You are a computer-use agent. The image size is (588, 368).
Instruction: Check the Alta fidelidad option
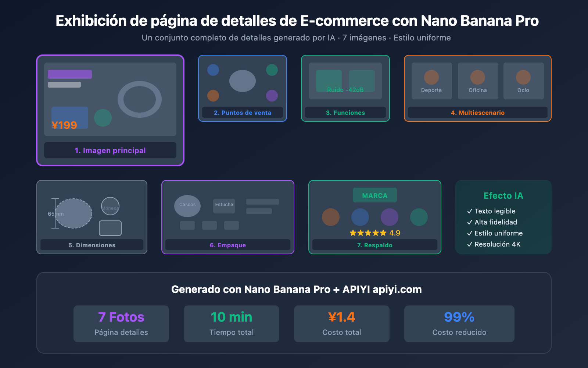(493, 222)
